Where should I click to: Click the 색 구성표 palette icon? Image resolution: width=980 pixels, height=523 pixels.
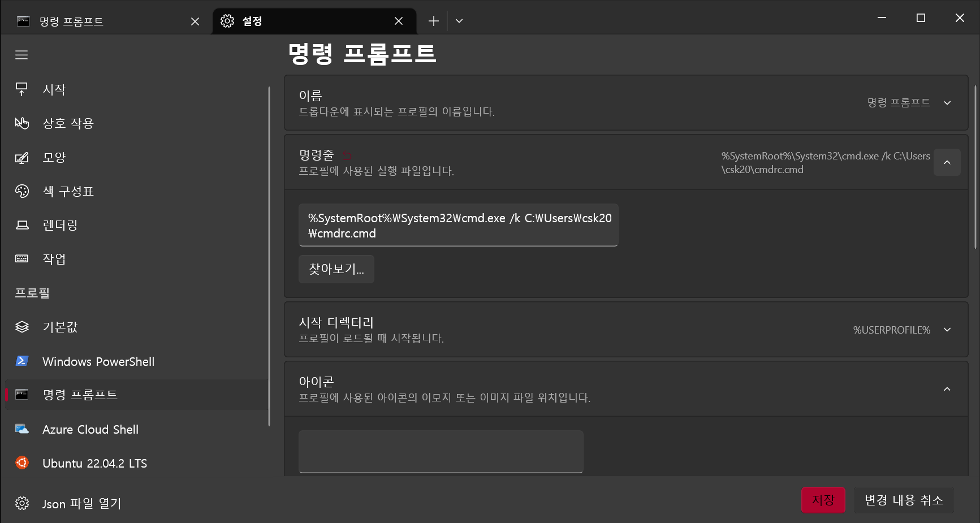[21, 191]
